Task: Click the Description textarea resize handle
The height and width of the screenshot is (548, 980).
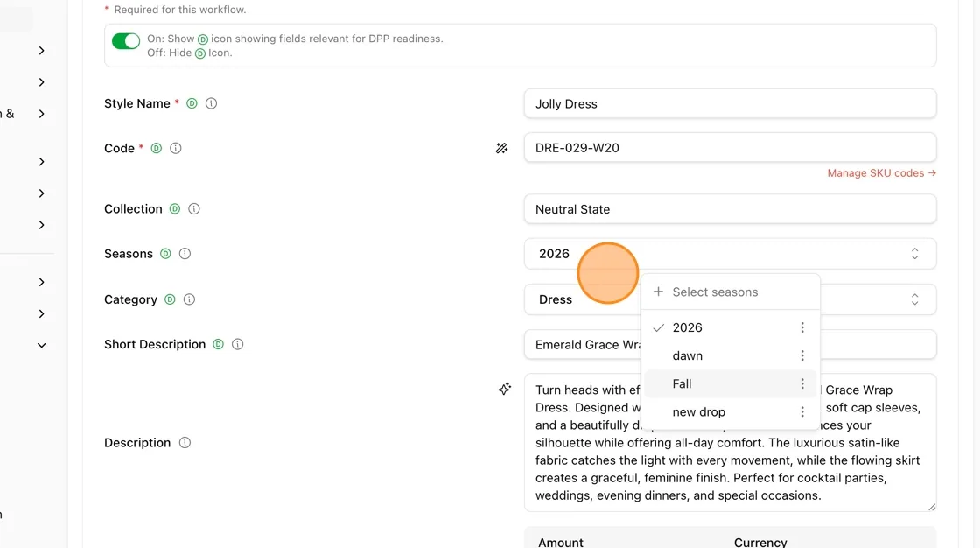Action: [x=931, y=507]
